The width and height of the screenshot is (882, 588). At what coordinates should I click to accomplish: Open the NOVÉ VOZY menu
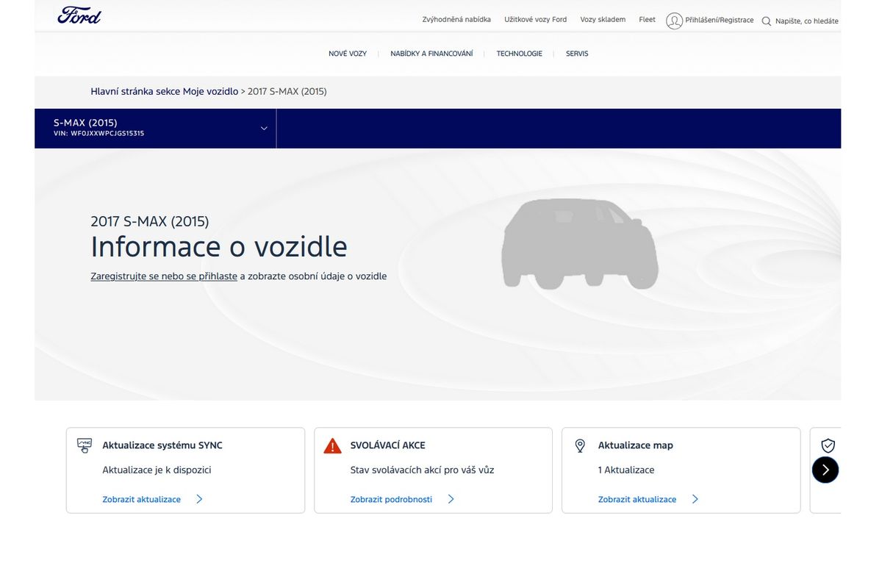pyautogui.click(x=348, y=54)
